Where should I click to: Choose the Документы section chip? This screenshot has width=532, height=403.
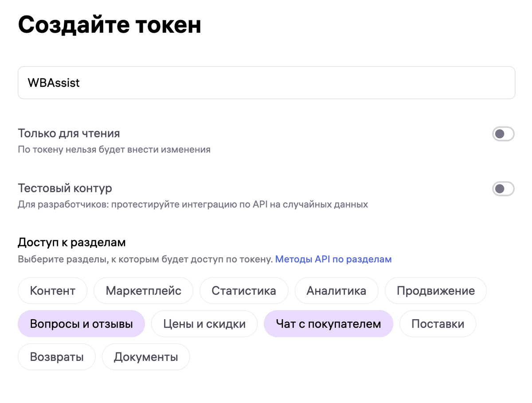pos(146,356)
